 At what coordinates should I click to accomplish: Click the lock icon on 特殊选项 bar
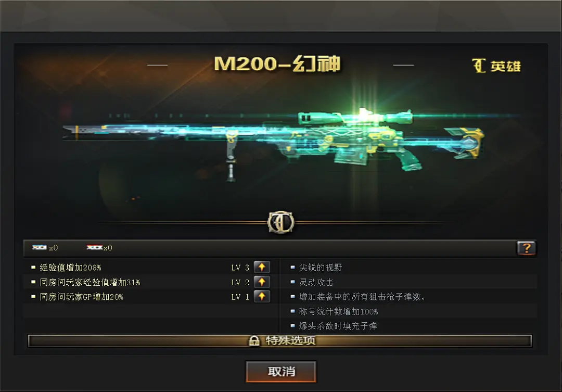click(254, 340)
